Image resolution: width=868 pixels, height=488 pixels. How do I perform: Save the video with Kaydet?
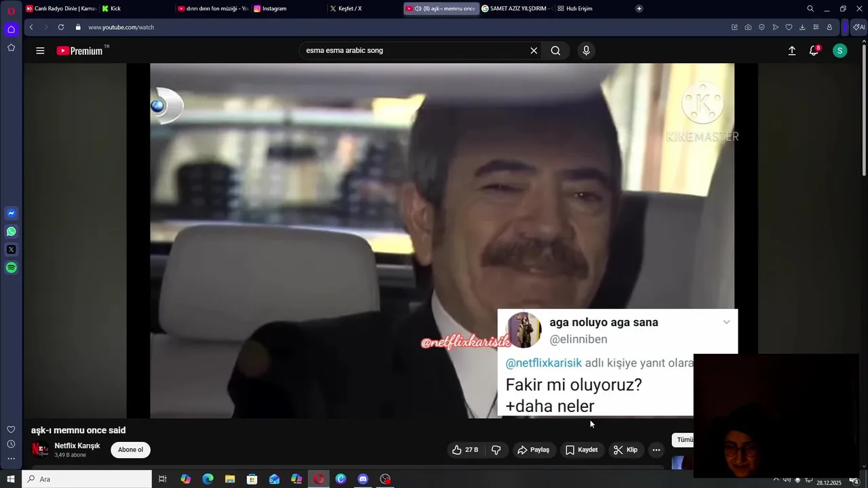pos(581,450)
